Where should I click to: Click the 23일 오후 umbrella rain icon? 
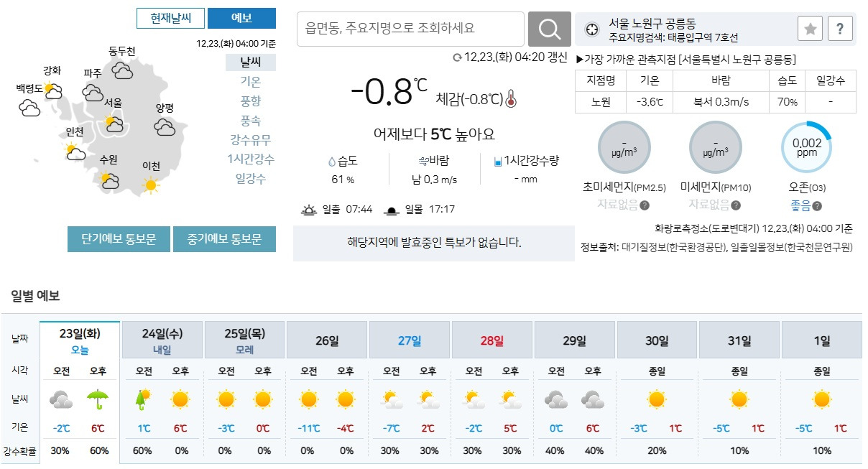click(97, 399)
